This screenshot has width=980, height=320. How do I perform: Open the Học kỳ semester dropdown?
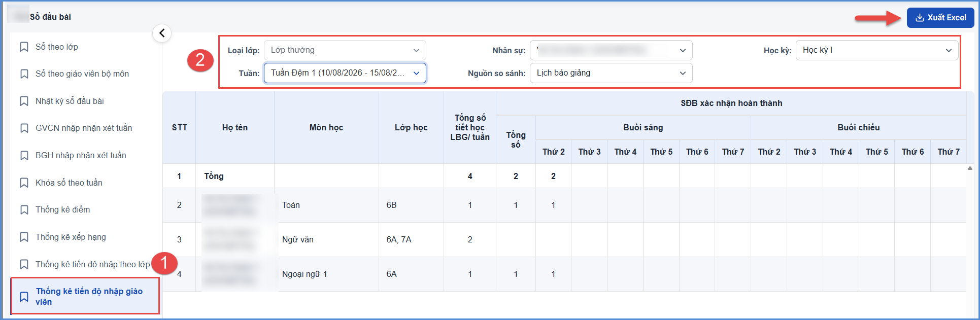[877, 50]
